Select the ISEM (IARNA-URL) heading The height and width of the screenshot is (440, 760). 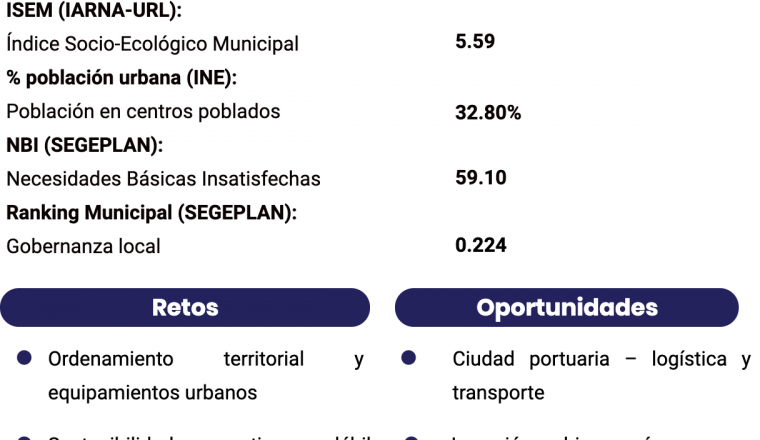94,10
